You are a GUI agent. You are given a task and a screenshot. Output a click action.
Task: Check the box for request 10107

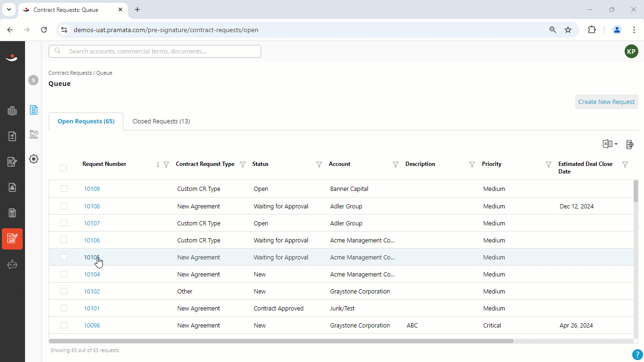click(x=64, y=223)
